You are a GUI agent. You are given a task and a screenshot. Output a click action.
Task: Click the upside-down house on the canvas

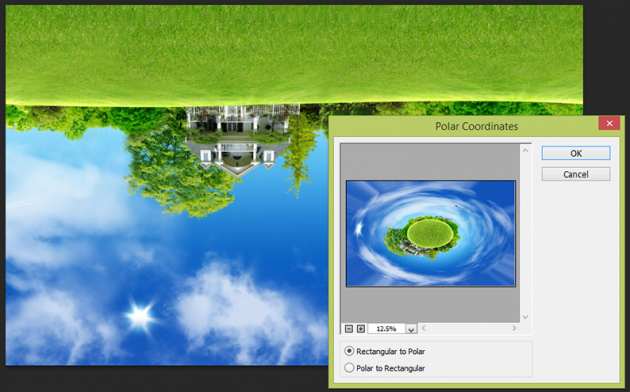click(239, 139)
